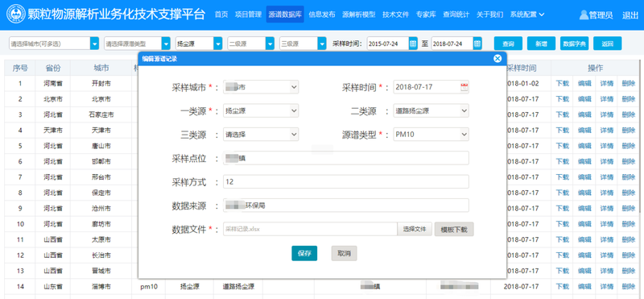This screenshot has height=299, width=644.
Task: Click the 管理员 username text
Action: click(x=601, y=15)
